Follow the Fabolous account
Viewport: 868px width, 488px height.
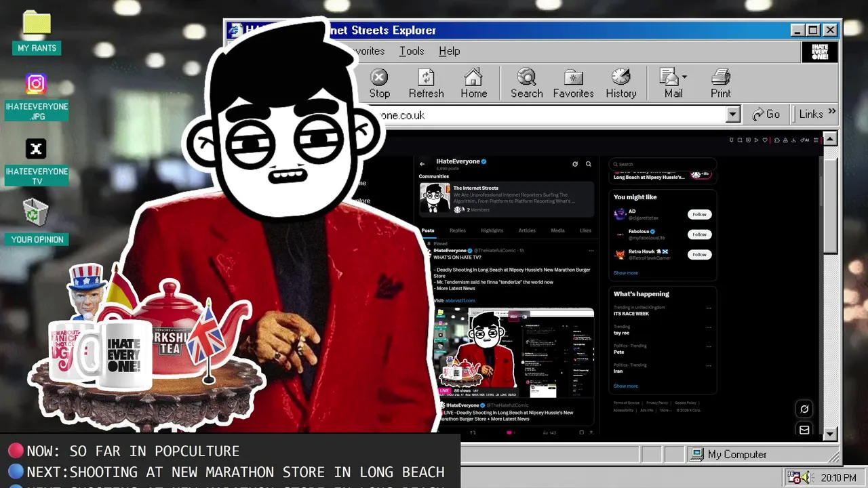click(x=699, y=235)
